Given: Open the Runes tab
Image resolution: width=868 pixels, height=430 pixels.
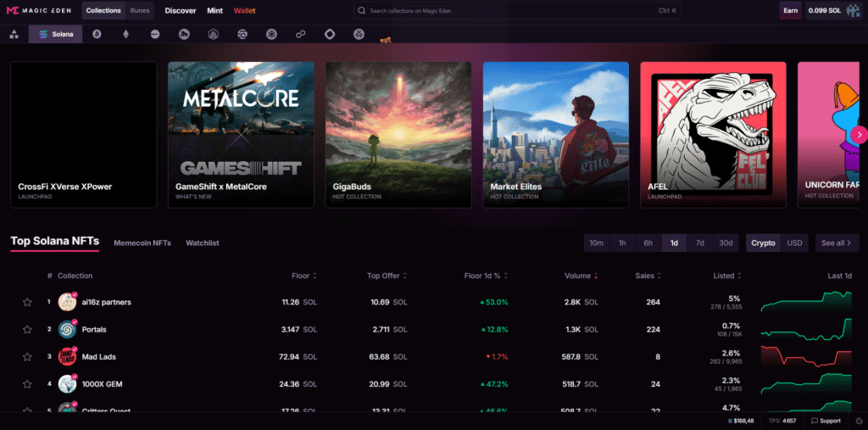Looking at the screenshot, I should [140, 10].
